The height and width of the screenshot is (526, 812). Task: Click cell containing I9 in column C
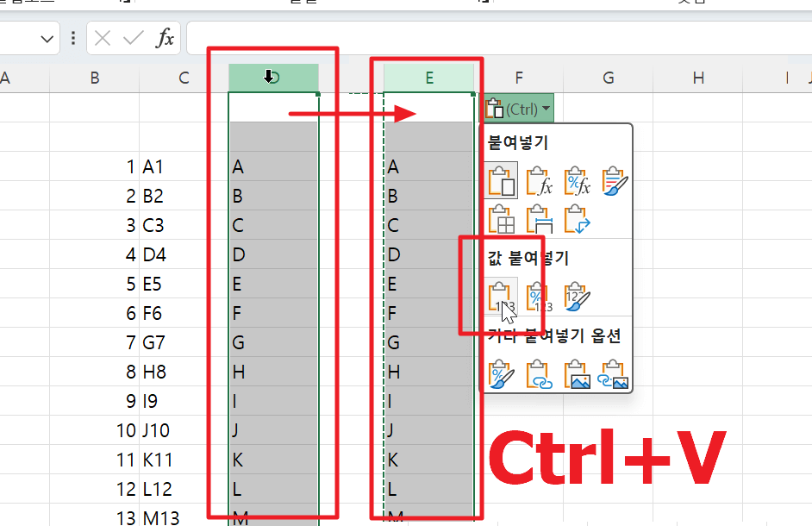pyautogui.click(x=184, y=401)
